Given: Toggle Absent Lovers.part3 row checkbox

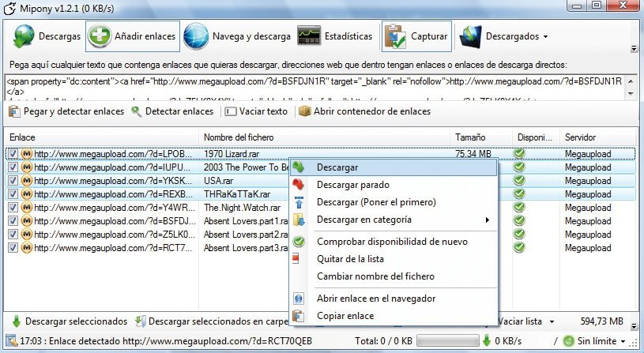Looking at the screenshot, I should pos(13,248).
